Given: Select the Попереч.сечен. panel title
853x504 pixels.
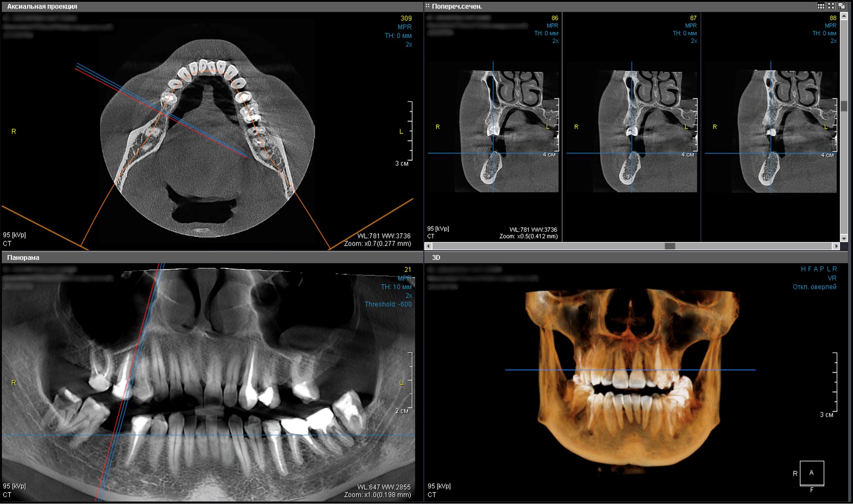Looking at the screenshot, I should pos(457,6).
